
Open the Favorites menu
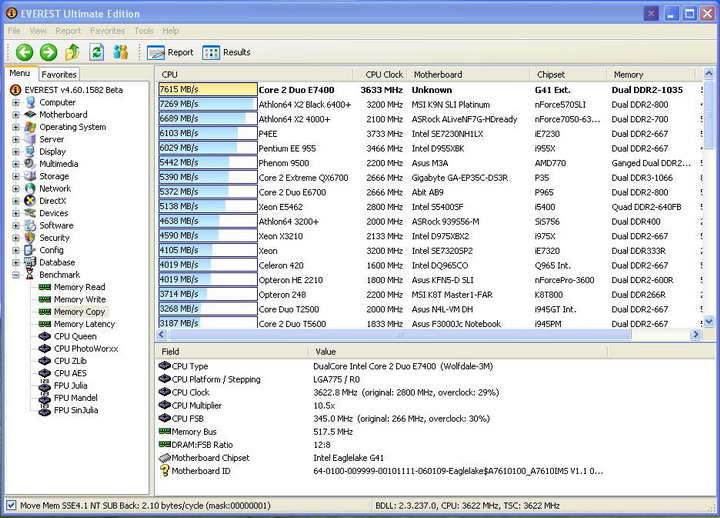[x=107, y=31]
